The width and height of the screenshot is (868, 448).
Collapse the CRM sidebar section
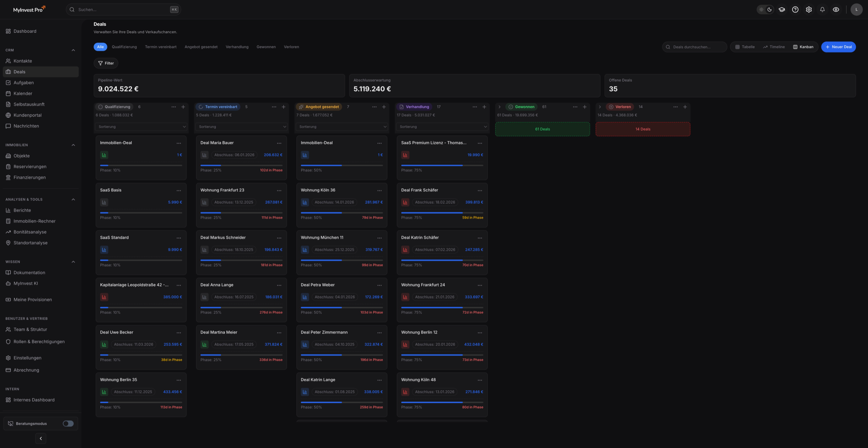(74, 50)
